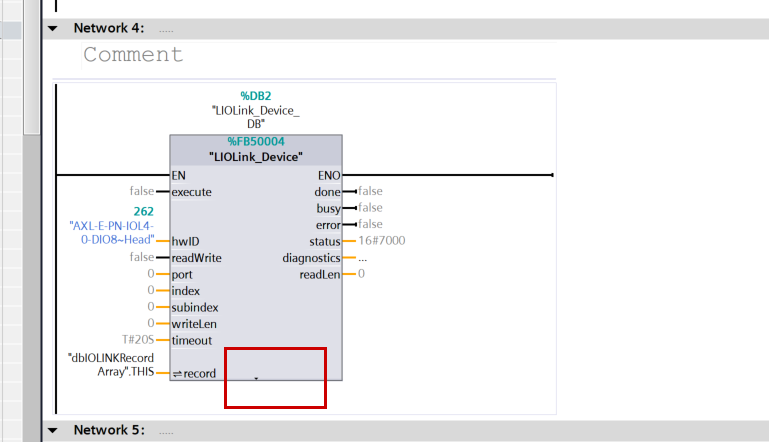The height and width of the screenshot is (442, 769).
Task: Click the in-out symbol beside record
Action: coord(177,374)
